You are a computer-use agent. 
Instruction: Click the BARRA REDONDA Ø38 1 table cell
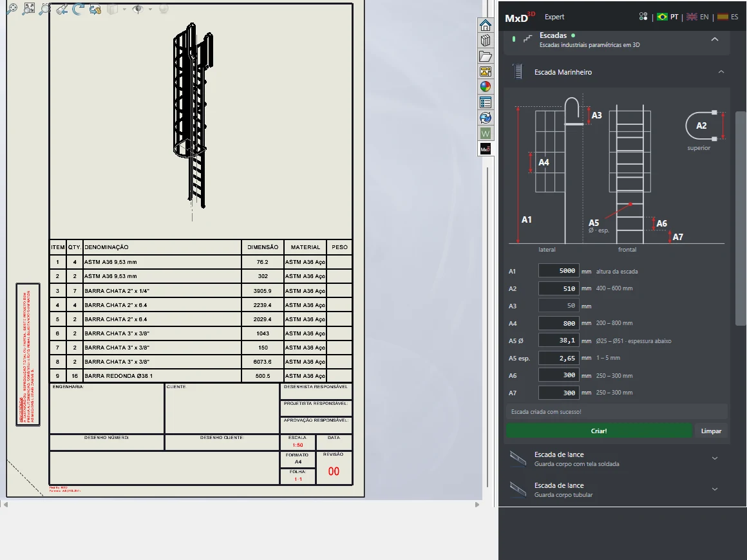point(162,376)
